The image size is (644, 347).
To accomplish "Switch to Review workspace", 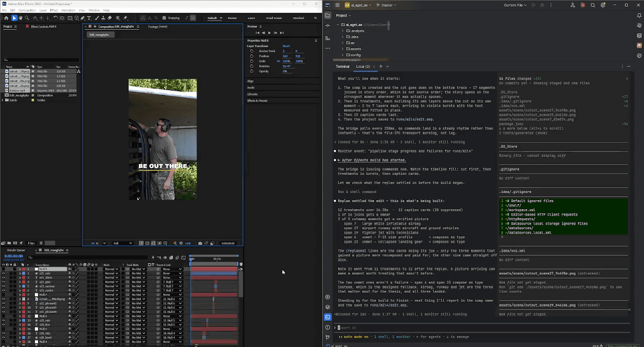I will click(x=232, y=18).
